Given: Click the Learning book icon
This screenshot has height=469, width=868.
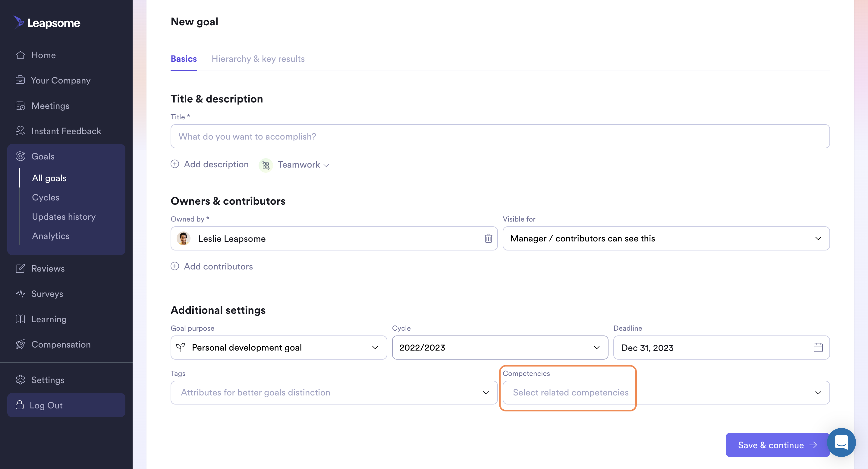Looking at the screenshot, I should 20,319.
